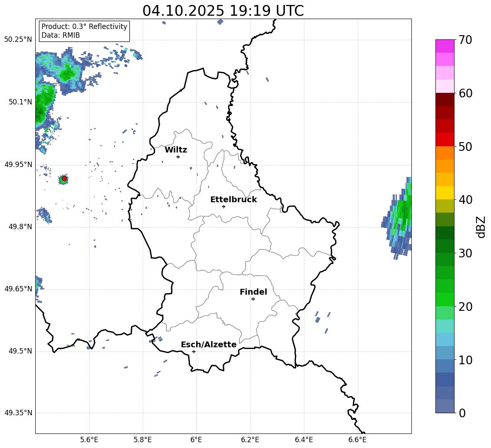The width and height of the screenshot is (491, 448).
Task: Click the 49.5°N latitude label
Action: (20, 351)
